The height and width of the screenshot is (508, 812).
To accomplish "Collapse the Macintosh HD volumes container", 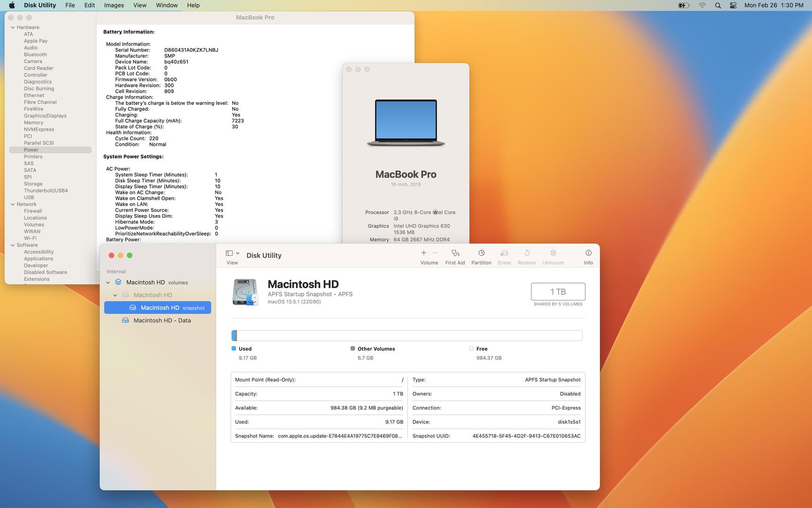I will (x=108, y=283).
